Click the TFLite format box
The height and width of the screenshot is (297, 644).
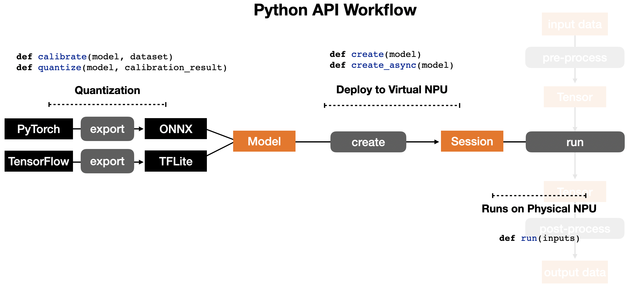(176, 161)
